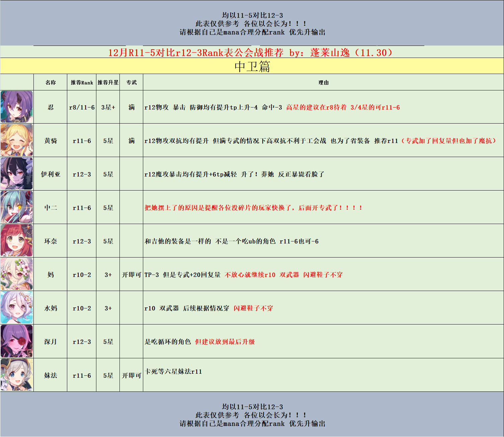Select name cell 忍
The image size is (504, 437).
point(51,107)
